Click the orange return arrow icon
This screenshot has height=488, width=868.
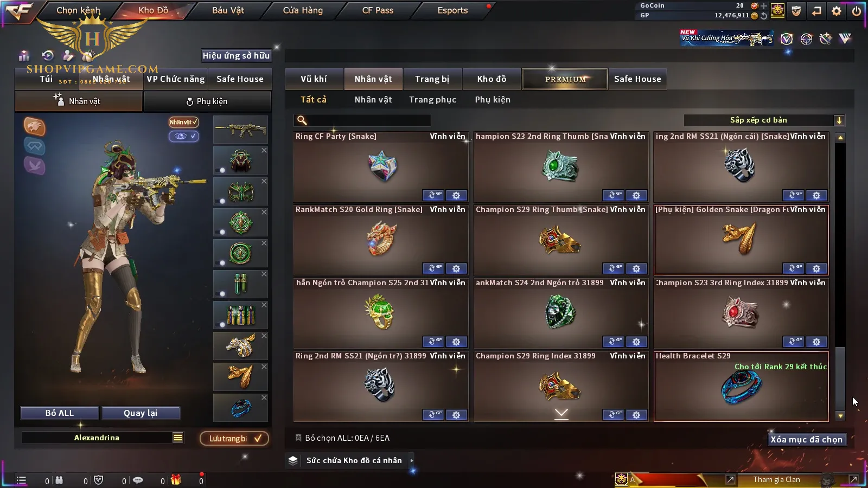tap(816, 11)
